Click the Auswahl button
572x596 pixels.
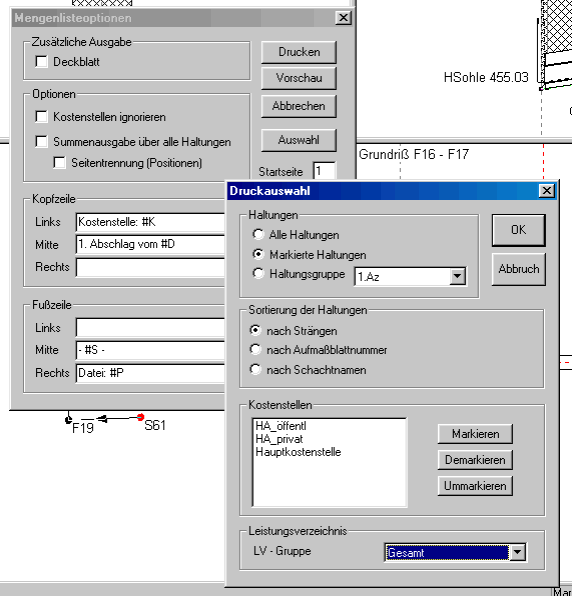click(299, 140)
